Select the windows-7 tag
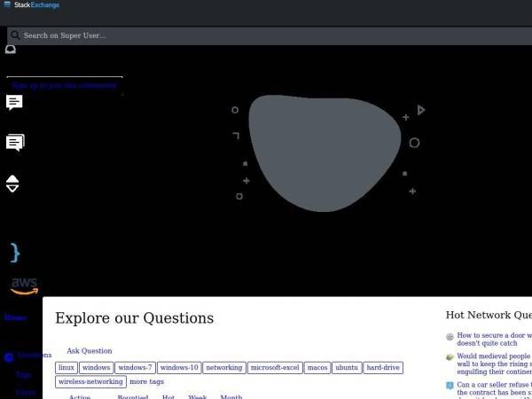The image size is (532, 399). (135, 368)
